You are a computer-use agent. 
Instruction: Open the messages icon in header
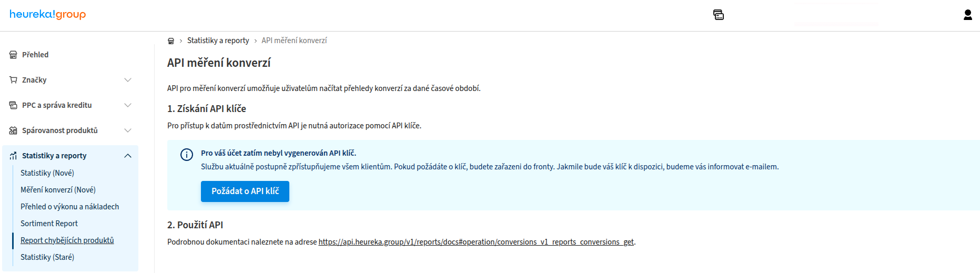[x=719, y=15]
